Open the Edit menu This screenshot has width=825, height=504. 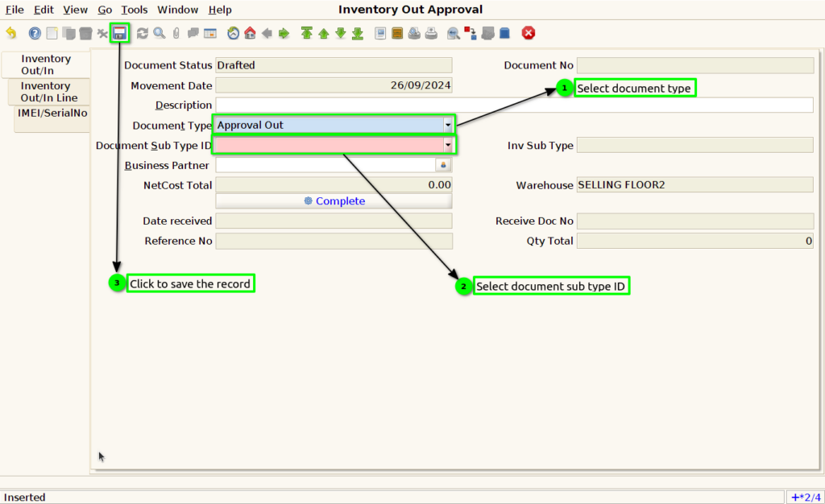click(44, 10)
